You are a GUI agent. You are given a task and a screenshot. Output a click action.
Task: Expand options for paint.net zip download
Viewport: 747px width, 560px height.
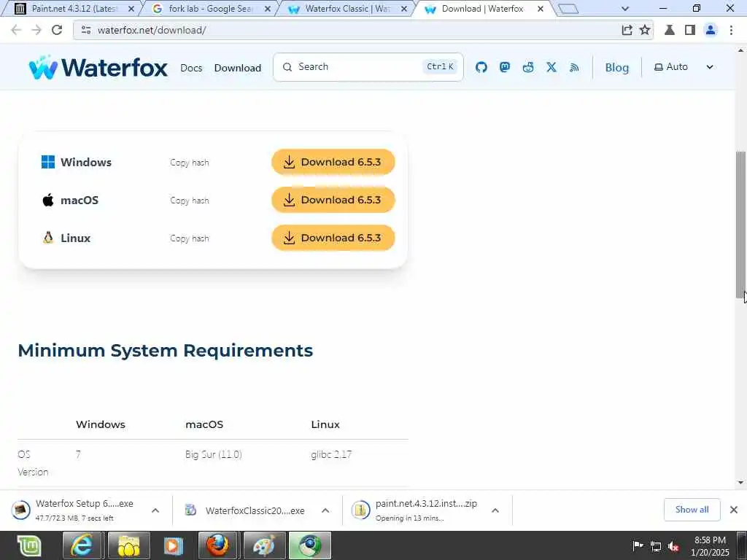pyautogui.click(x=495, y=510)
